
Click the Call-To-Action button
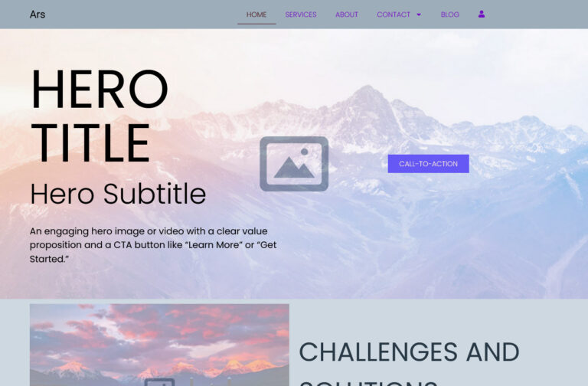click(428, 164)
